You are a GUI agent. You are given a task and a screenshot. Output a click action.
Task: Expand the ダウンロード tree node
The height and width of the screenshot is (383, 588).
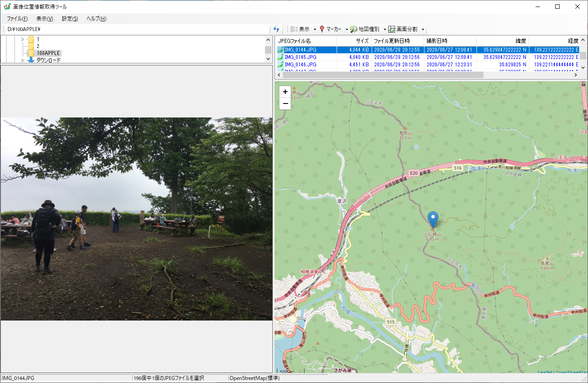pyautogui.click(x=22, y=60)
